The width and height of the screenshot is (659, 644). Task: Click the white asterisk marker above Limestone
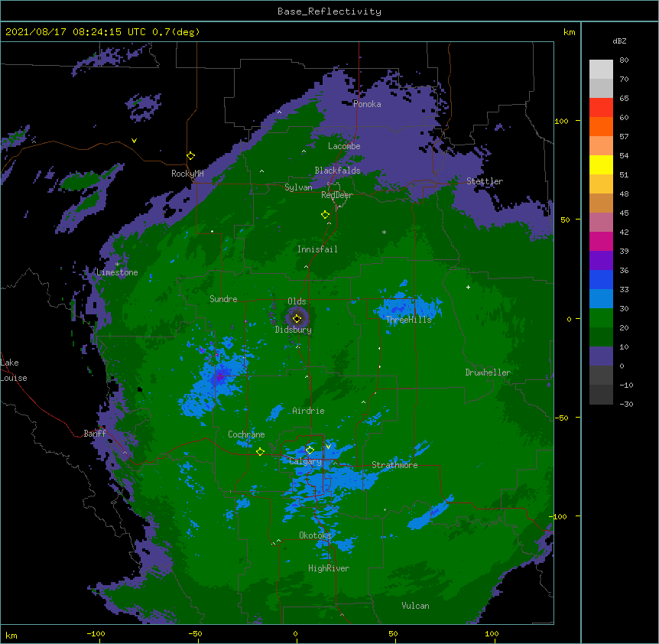click(117, 265)
